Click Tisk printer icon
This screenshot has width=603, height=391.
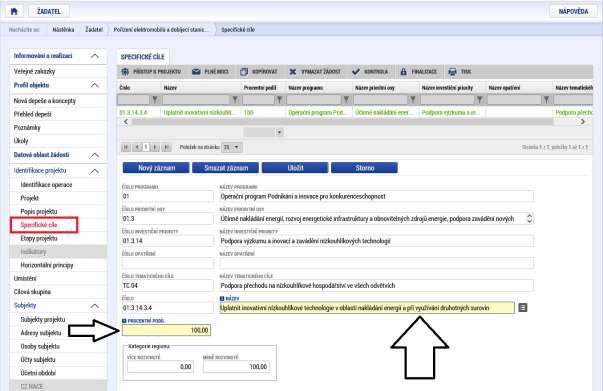[x=453, y=72]
